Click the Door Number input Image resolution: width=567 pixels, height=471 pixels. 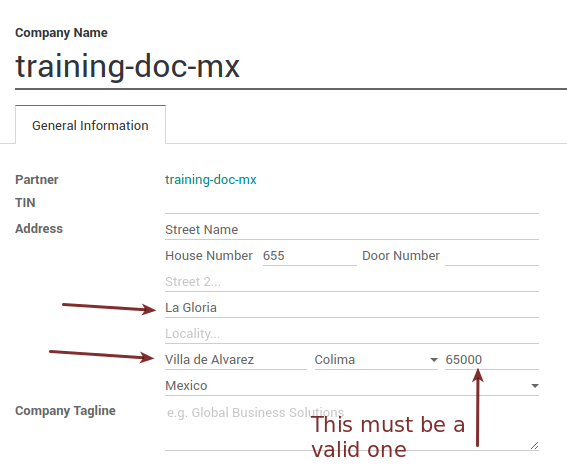point(492,256)
